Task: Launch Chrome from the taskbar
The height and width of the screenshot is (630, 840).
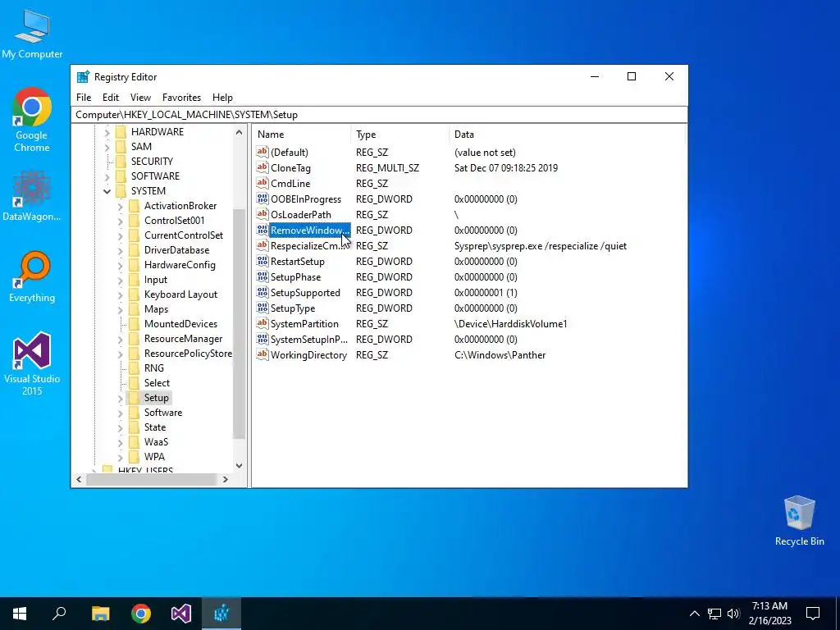Action: coord(141,614)
